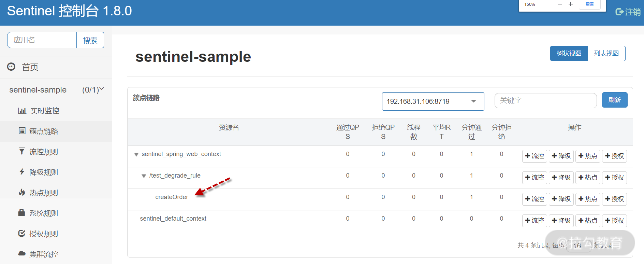
Task: Add 热点 for sentinel_default_context
Action: pos(588,221)
